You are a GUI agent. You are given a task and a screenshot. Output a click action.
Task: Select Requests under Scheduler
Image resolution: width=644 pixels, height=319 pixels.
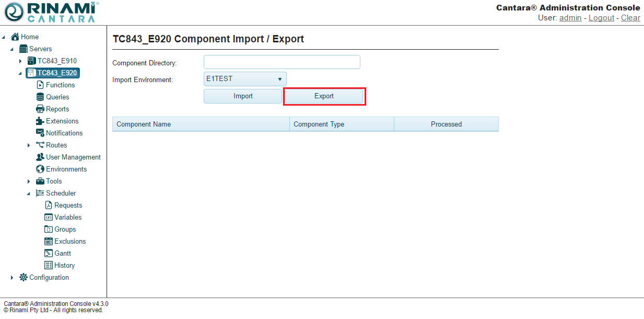coord(68,205)
